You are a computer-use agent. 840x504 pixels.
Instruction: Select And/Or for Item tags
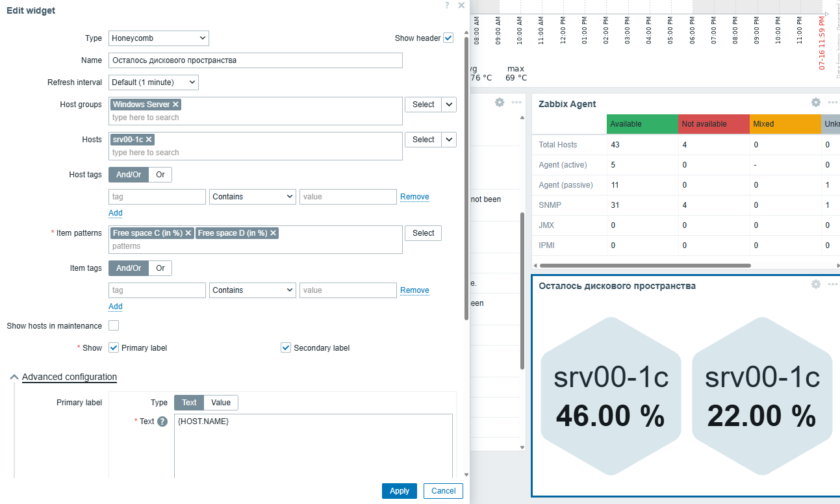(x=129, y=268)
